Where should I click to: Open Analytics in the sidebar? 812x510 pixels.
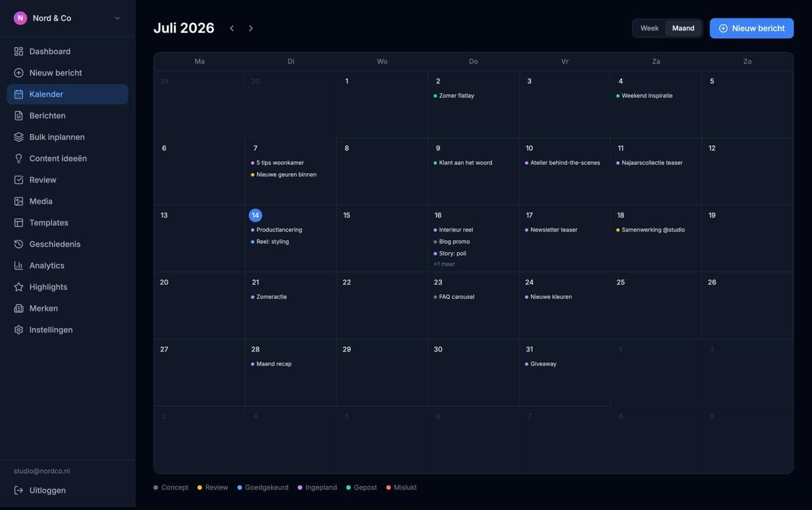tap(67, 266)
